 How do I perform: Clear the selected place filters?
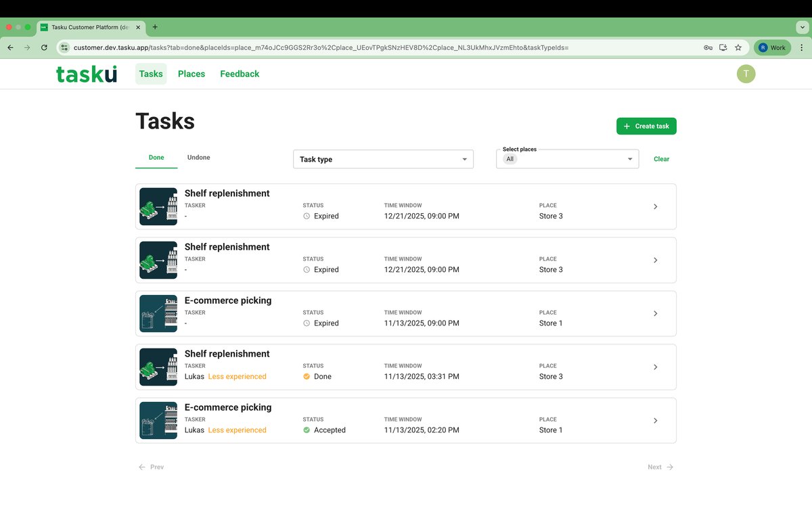661,160
